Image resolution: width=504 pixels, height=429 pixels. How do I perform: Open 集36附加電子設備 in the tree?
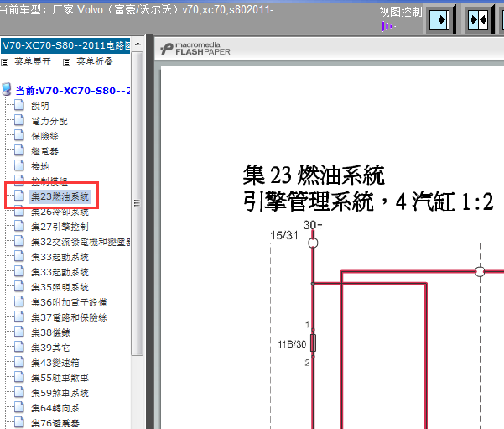pyautogui.click(x=69, y=302)
